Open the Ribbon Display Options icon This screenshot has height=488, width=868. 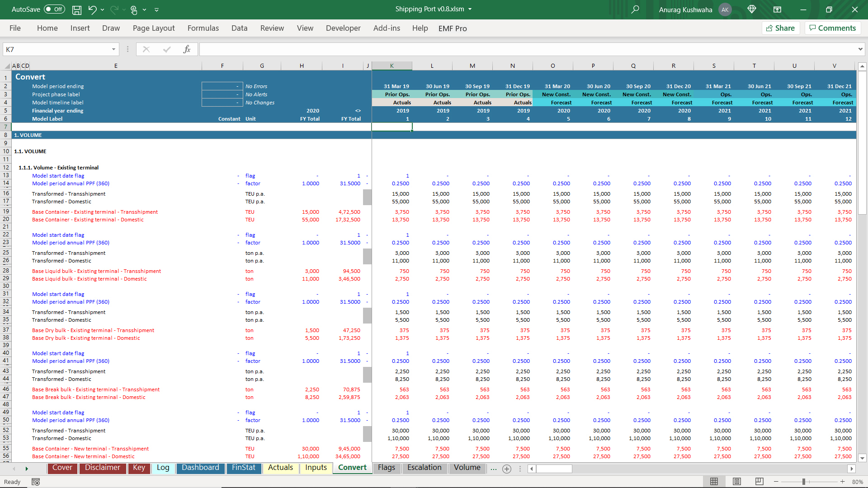click(777, 9)
